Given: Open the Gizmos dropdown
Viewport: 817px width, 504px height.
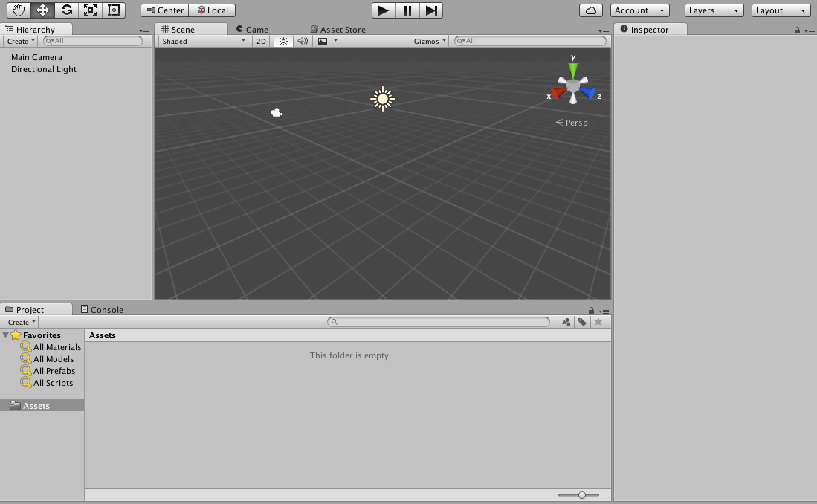Looking at the screenshot, I should tap(430, 41).
